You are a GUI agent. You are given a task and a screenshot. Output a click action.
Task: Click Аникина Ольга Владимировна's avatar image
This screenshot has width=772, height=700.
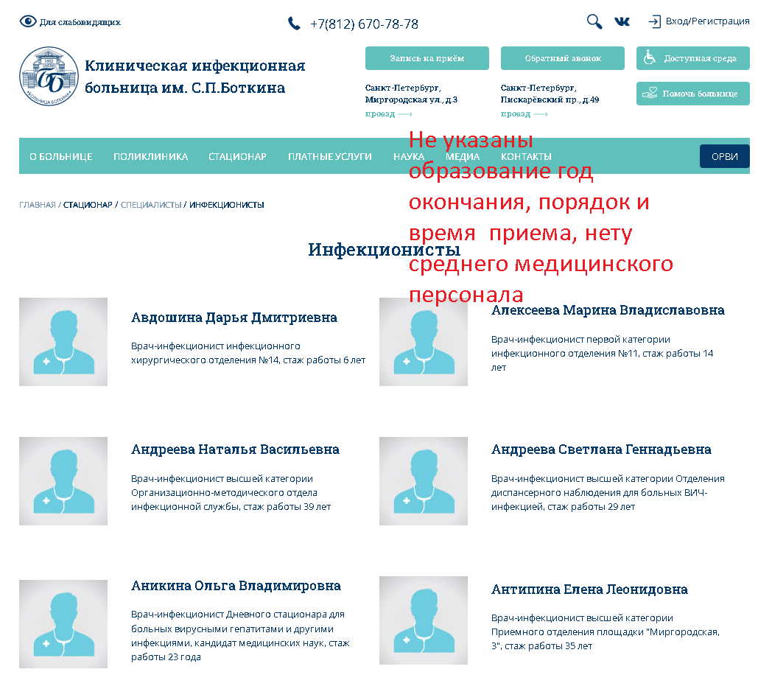(63, 624)
